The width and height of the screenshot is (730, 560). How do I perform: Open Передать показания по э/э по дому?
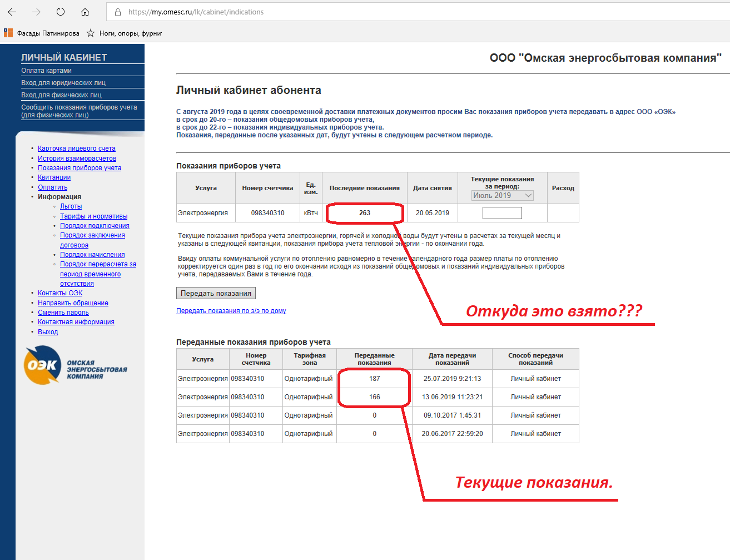click(x=231, y=311)
